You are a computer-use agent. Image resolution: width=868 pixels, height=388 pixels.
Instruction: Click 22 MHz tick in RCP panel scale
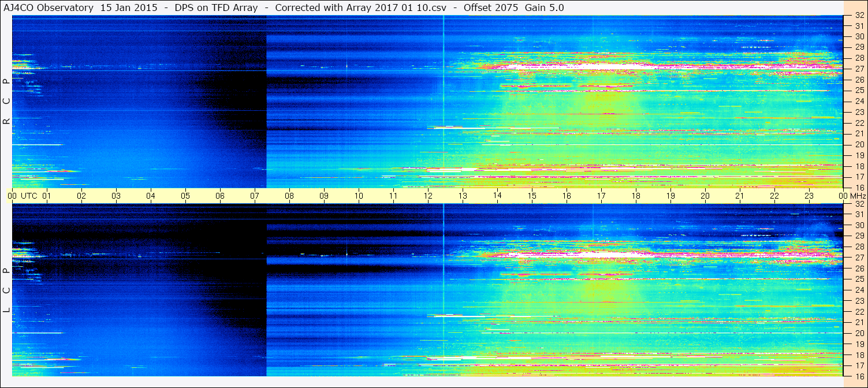[x=859, y=123]
